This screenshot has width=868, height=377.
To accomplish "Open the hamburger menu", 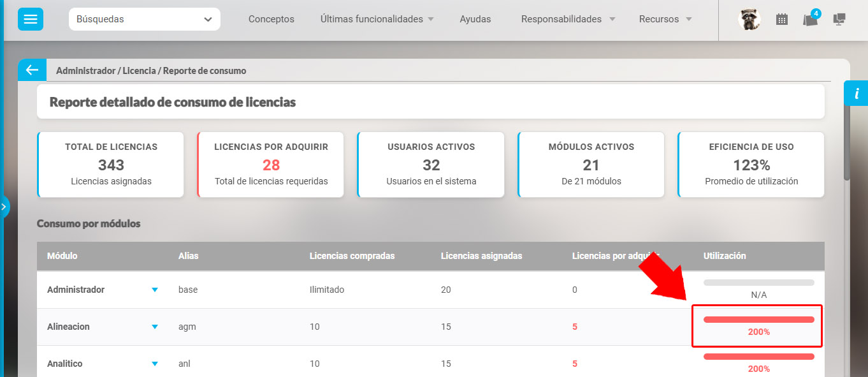I will [x=29, y=18].
